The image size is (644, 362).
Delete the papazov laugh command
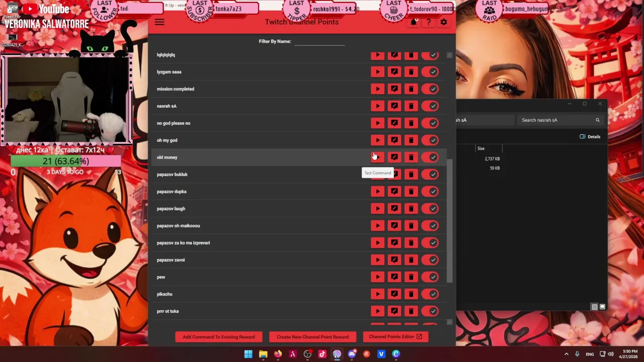411,209
